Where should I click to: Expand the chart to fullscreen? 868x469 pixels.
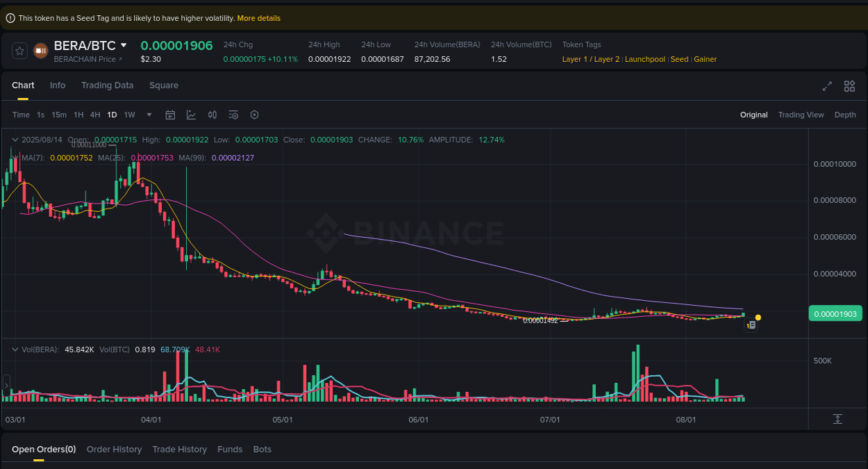click(827, 86)
